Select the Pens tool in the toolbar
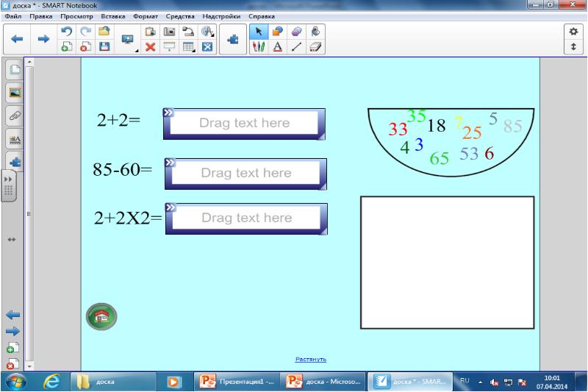Image resolution: width=588 pixels, height=392 pixels. click(259, 46)
